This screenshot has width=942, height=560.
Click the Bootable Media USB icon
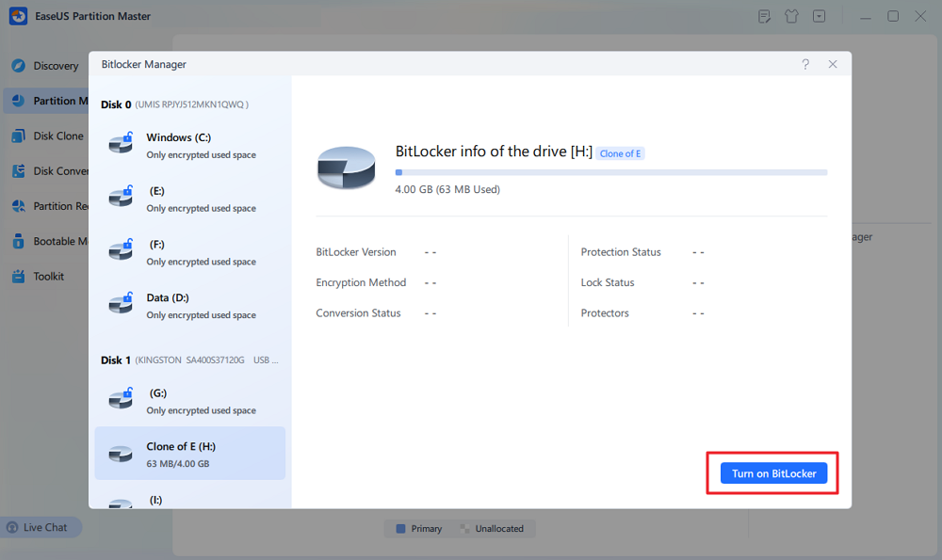point(19,241)
